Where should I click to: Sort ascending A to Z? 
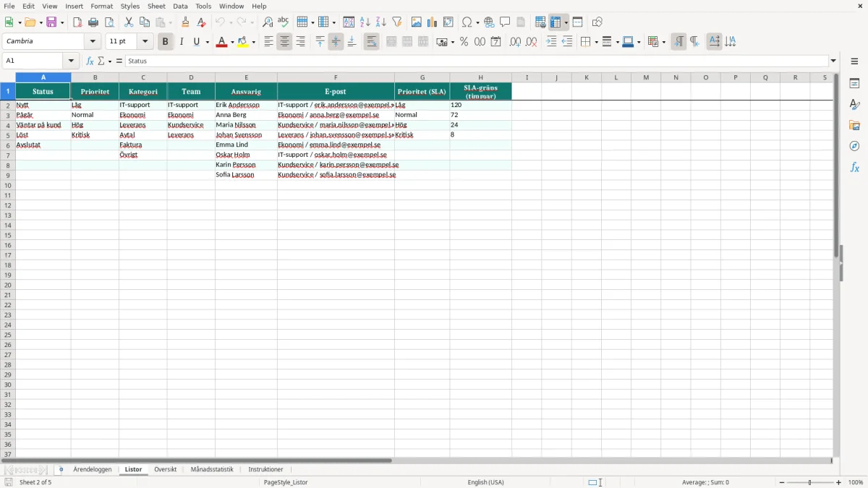pyautogui.click(x=365, y=22)
